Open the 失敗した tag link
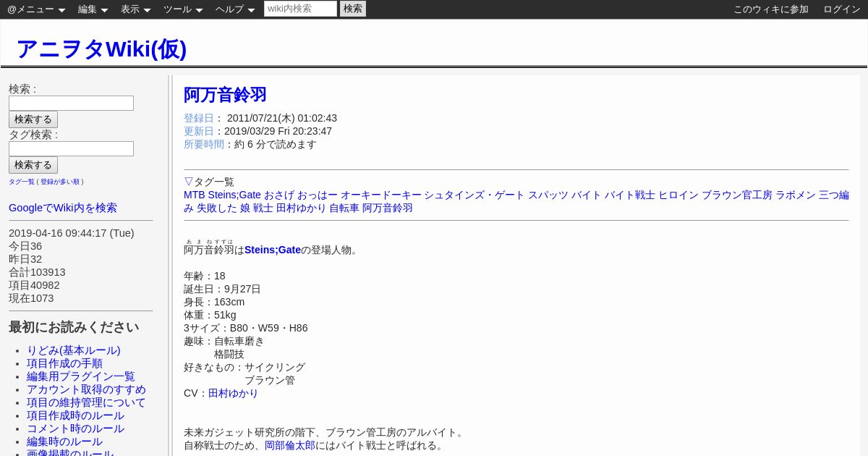The width and height of the screenshot is (868, 456). [x=217, y=208]
